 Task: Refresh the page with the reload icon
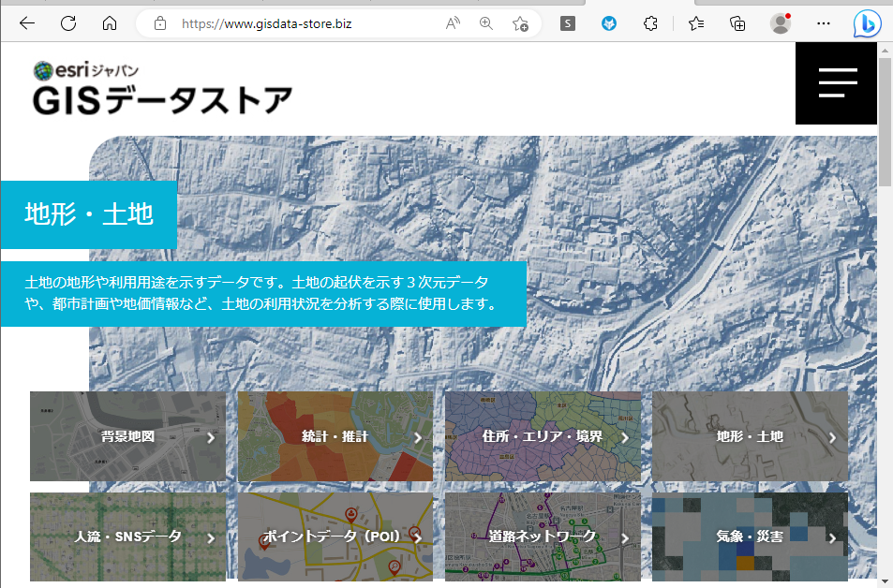coord(68,23)
